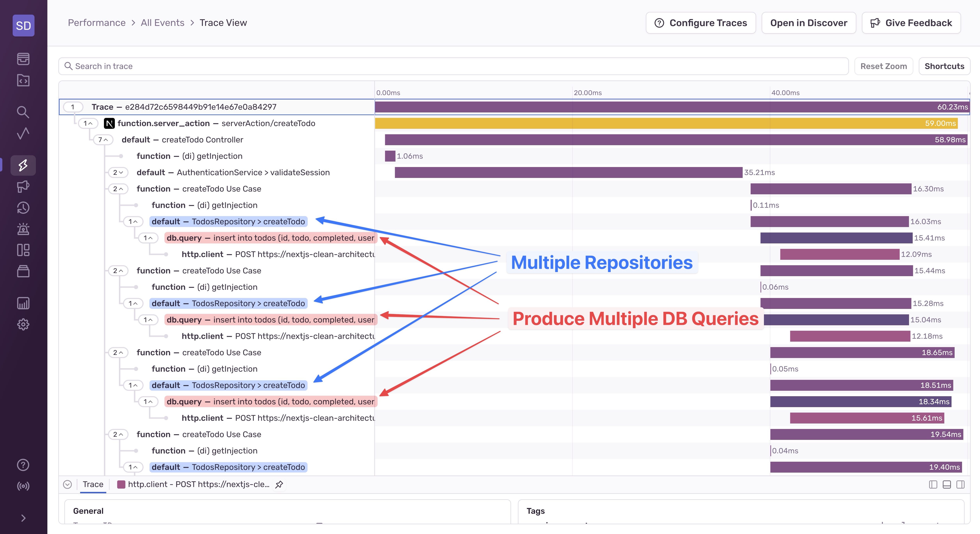Click the Trace View breadcrumb
Viewport: 980px width, 534px height.
(223, 23)
